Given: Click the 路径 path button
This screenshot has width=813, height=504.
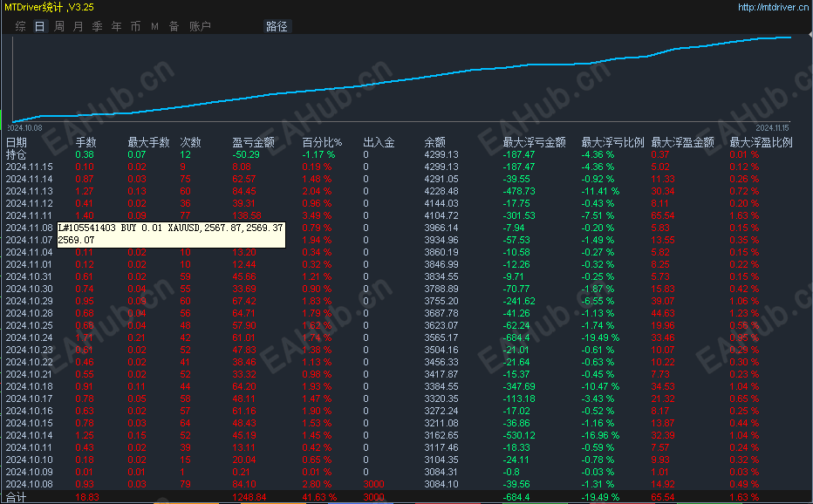Looking at the screenshot, I should point(277,26).
